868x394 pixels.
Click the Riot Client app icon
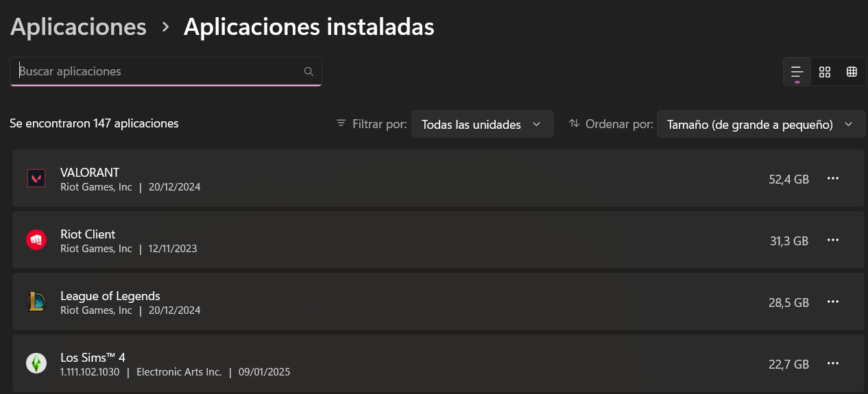click(36, 240)
